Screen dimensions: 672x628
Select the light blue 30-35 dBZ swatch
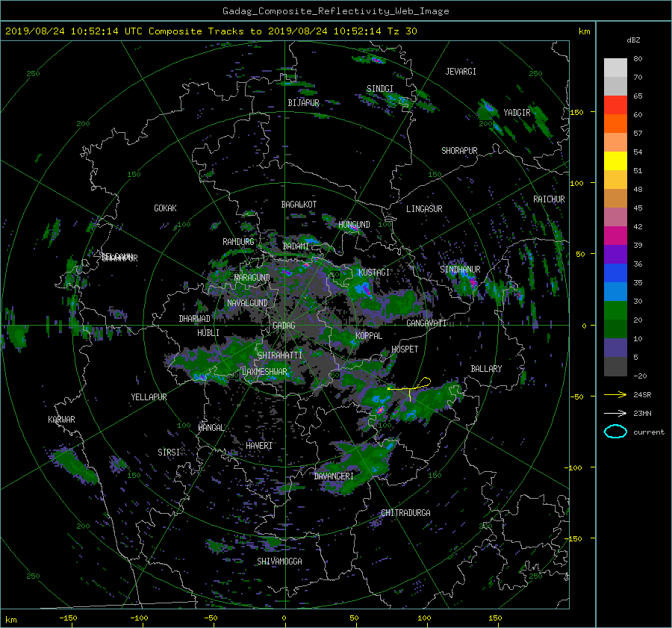pos(615,292)
